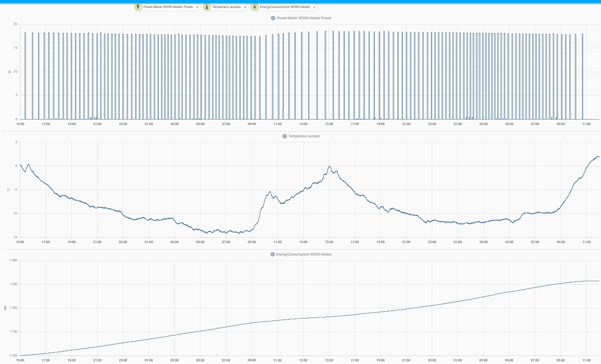The height and width of the screenshot is (364, 601).
Task: Click the thermometer icon on Temperatur aussen chip
Action: click(x=207, y=7)
